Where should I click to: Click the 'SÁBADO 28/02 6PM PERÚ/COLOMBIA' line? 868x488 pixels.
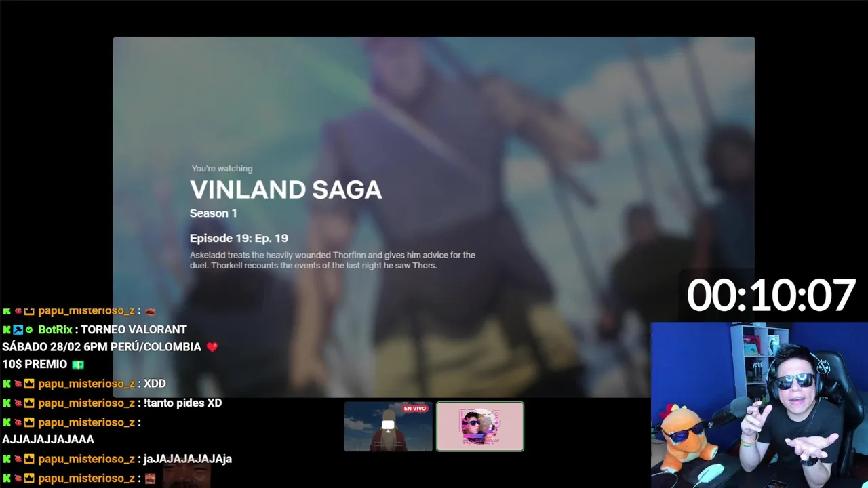(x=102, y=347)
